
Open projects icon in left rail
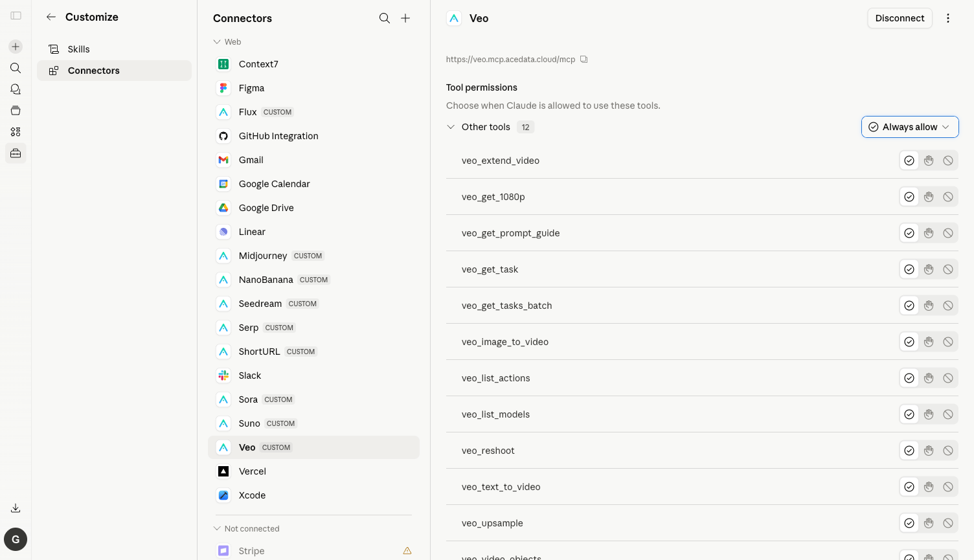[16, 111]
